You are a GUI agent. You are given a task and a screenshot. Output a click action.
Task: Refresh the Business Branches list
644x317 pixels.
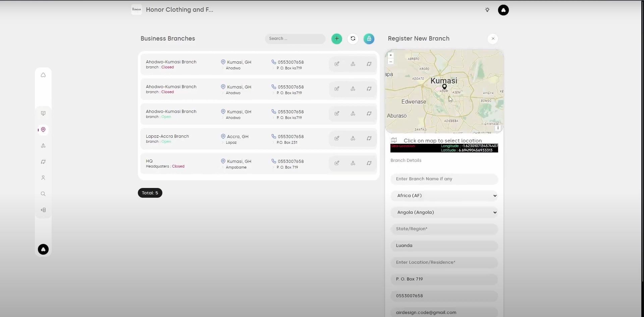tap(353, 39)
